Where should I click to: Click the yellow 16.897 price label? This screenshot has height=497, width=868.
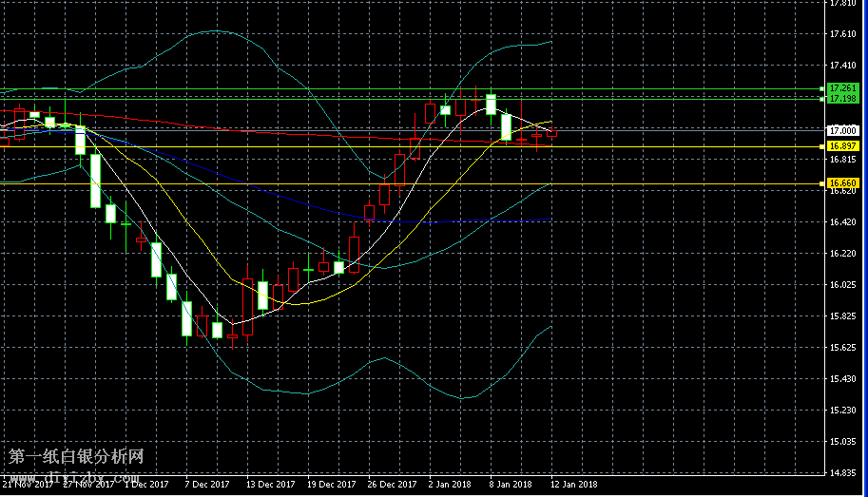coord(843,146)
